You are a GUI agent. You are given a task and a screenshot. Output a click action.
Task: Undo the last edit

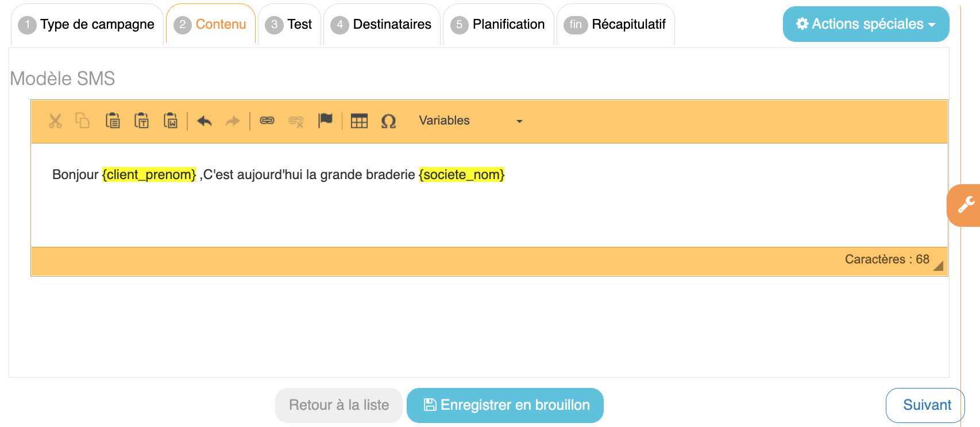point(205,121)
